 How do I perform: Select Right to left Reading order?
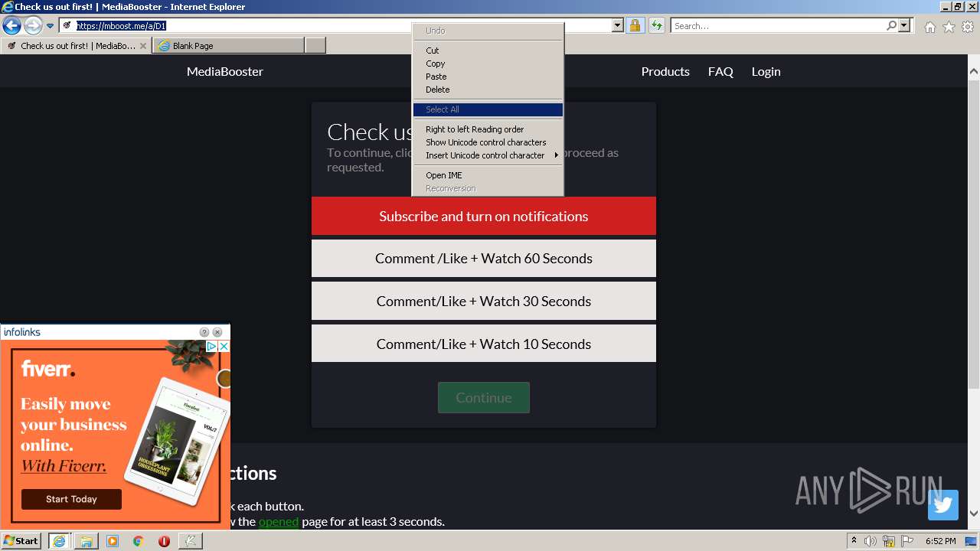[x=488, y=129]
